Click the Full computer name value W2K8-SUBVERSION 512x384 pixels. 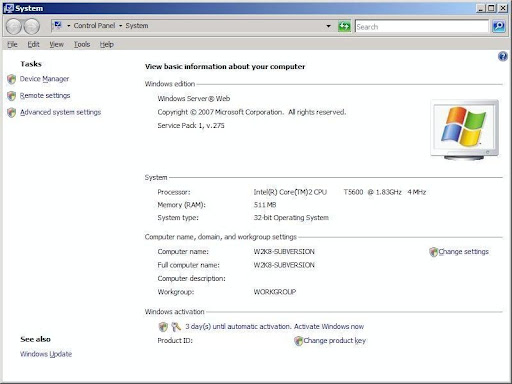pos(284,265)
